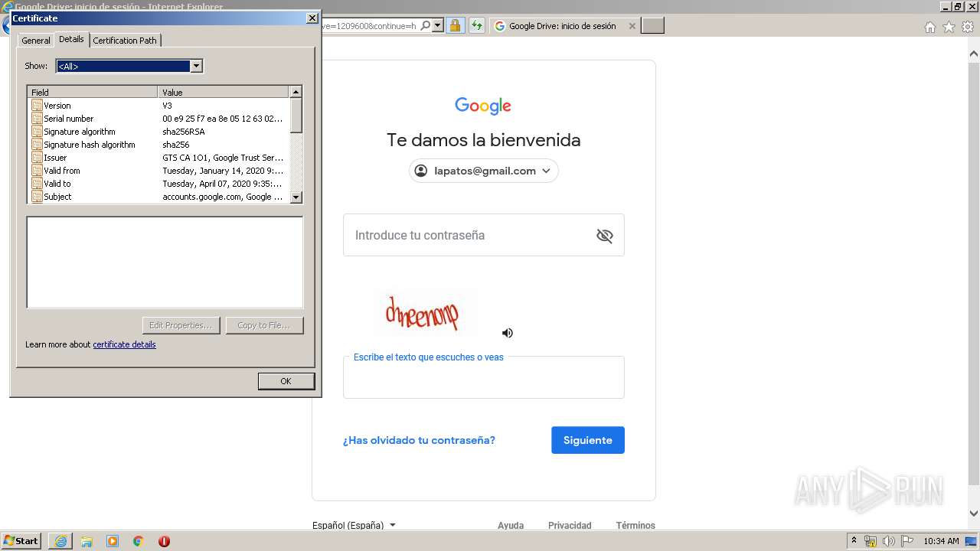This screenshot has height=551, width=980.
Task: Click the Siguiente button
Action: click(x=588, y=440)
